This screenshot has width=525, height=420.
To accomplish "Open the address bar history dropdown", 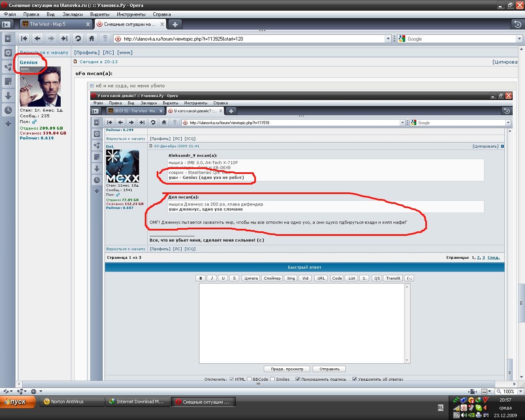I will [x=388, y=39].
